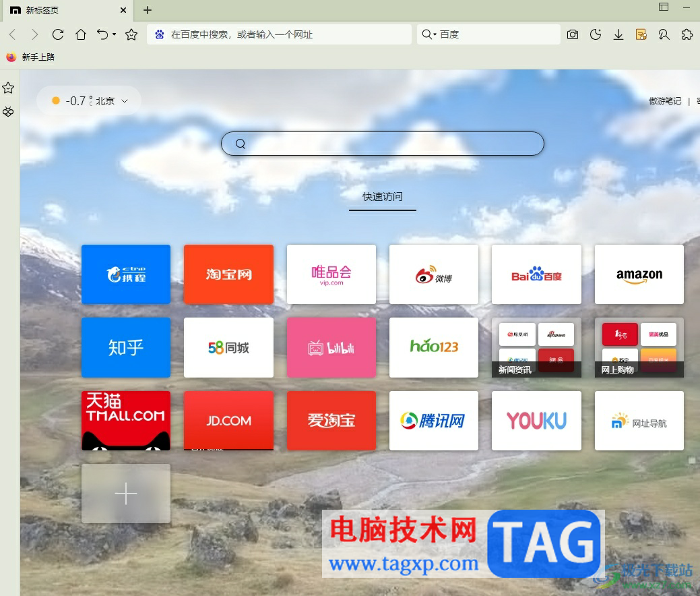Open the home page
This screenshot has height=596, width=700.
click(x=81, y=34)
